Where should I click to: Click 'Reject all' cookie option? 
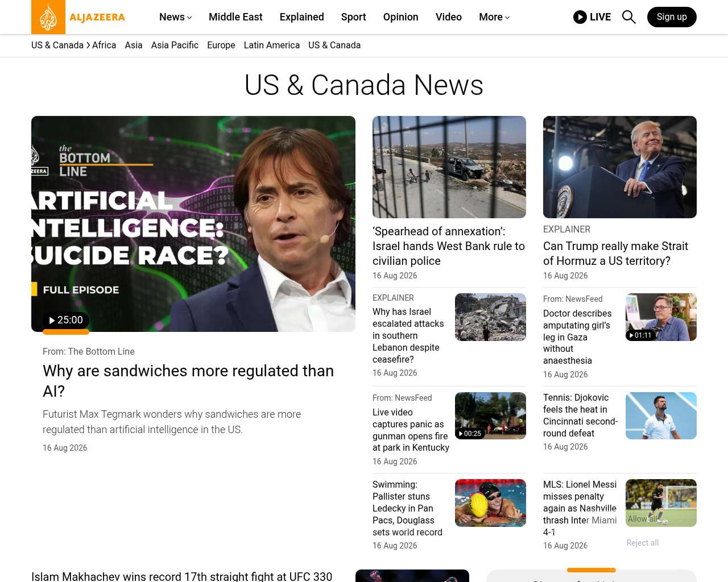click(x=643, y=543)
